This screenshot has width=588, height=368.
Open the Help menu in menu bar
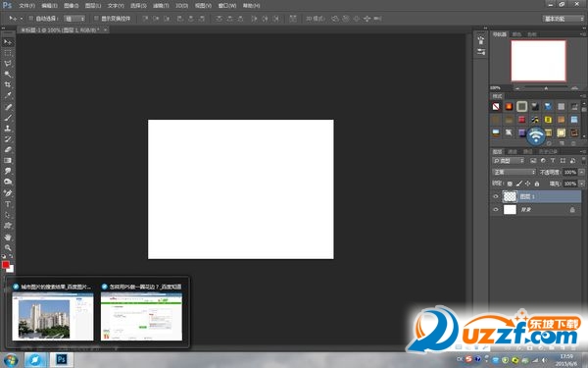[x=251, y=6]
